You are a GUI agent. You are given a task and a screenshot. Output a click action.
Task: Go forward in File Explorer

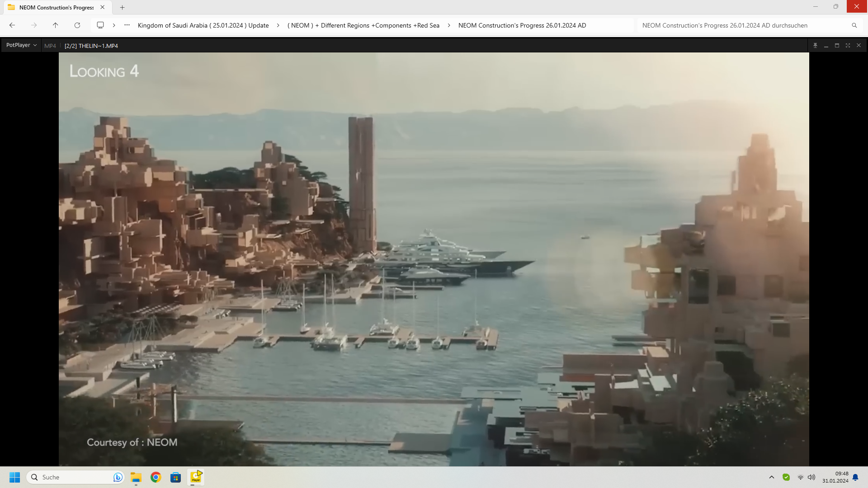34,25
